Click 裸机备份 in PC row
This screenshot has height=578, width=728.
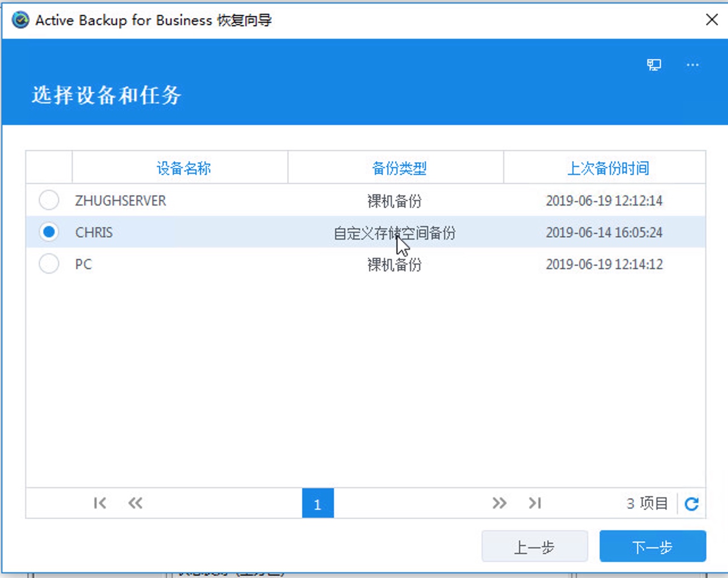(394, 264)
